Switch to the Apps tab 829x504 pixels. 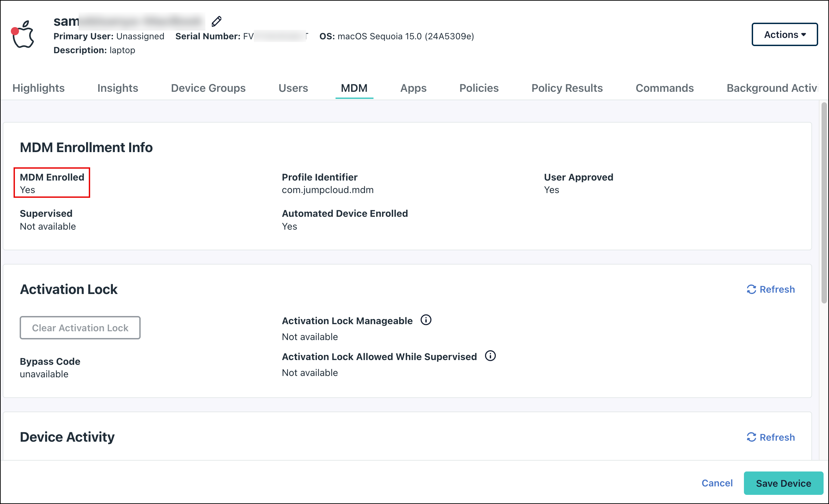coord(413,88)
